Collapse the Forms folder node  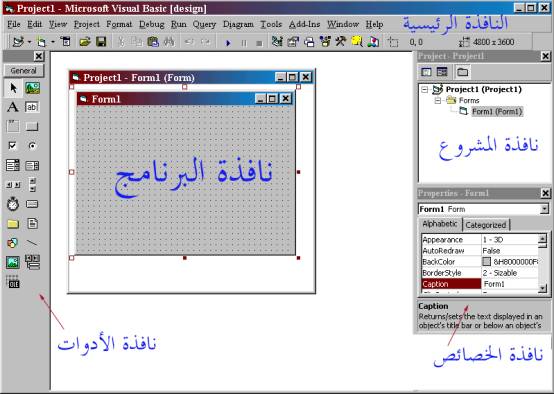point(438,101)
